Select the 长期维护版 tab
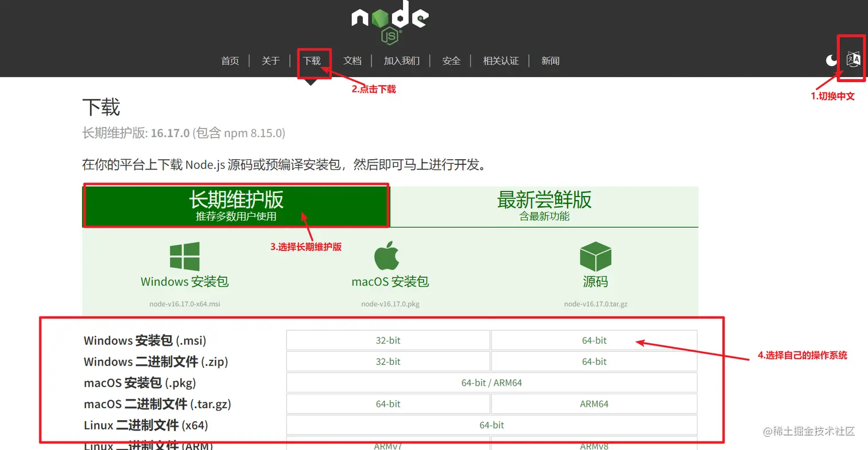The image size is (868, 450). pos(237,206)
